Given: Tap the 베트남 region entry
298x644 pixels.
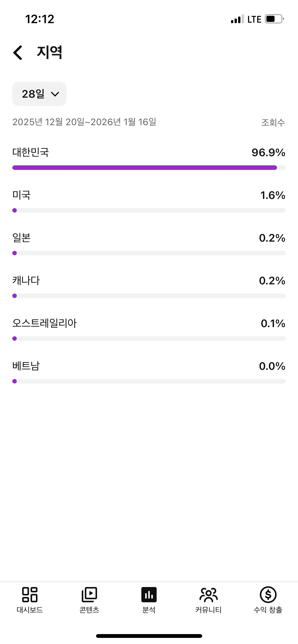Looking at the screenshot, I should 26,366.
